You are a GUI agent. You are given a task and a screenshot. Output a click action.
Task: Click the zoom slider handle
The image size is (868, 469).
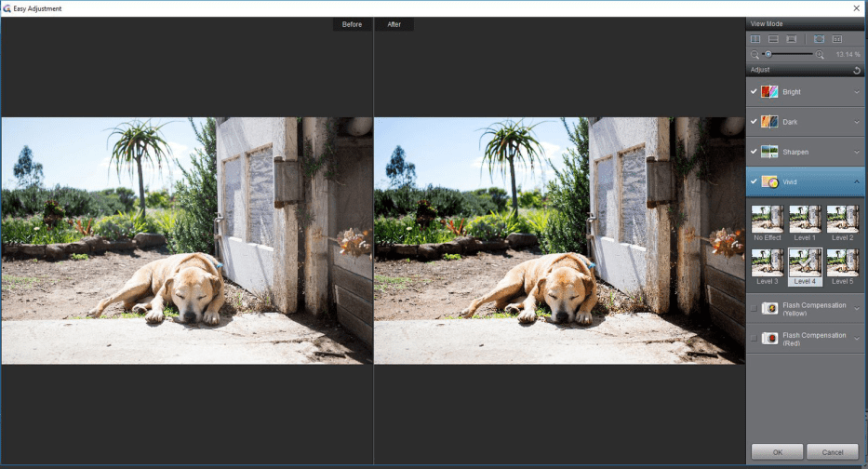(x=768, y=55)
